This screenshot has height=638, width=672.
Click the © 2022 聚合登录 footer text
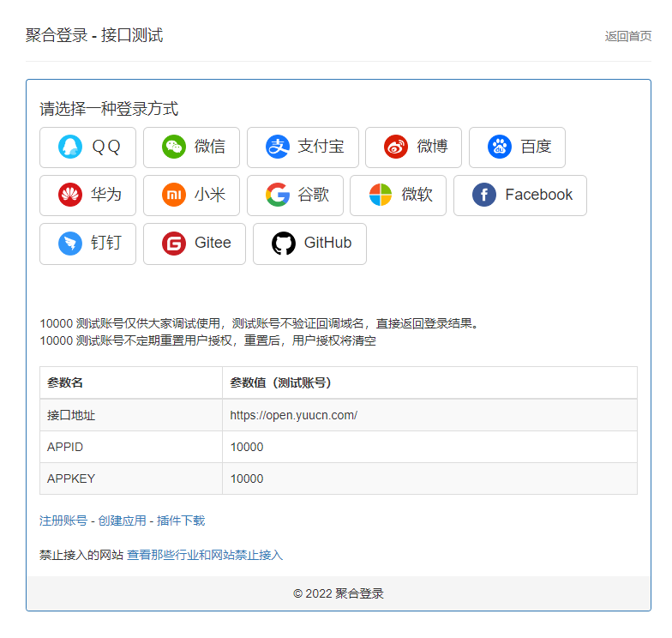[339, 593]
